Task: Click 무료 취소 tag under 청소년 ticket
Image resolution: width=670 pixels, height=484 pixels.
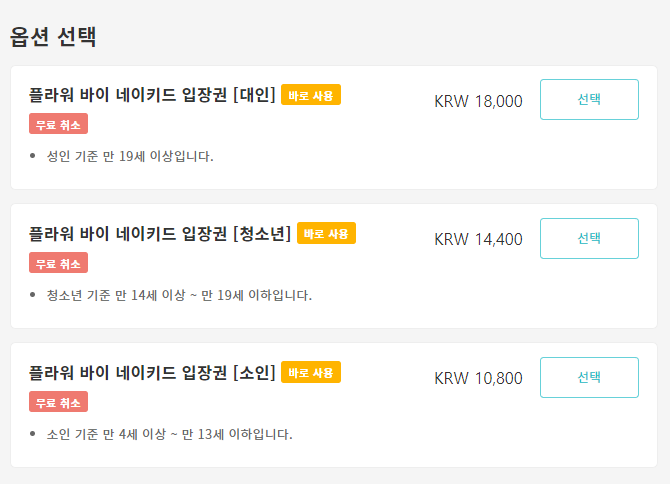Action: pos(59,263)
